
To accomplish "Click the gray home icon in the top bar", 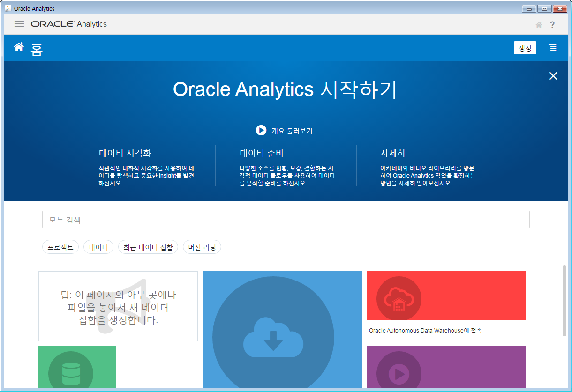I will coord(539,25).
